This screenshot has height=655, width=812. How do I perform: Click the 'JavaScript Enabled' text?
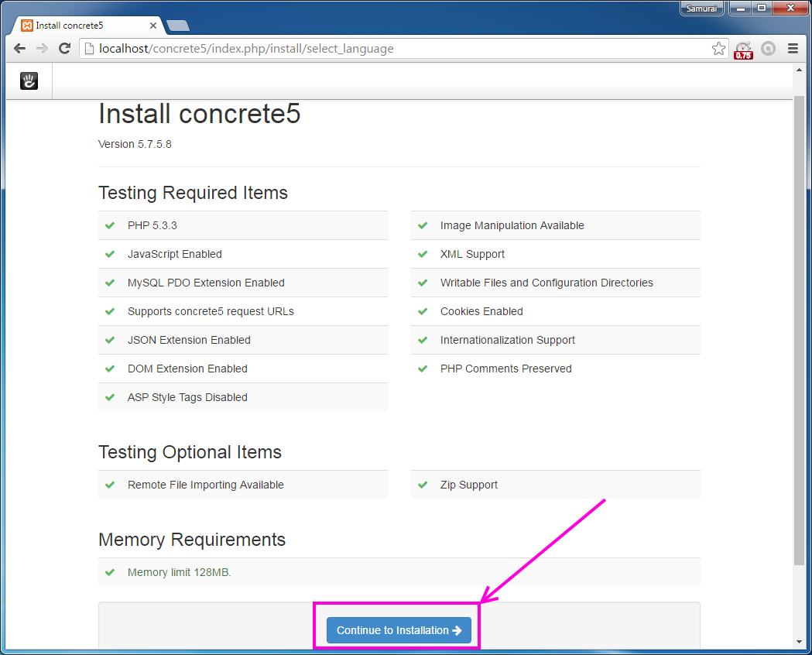click(174, 254)
